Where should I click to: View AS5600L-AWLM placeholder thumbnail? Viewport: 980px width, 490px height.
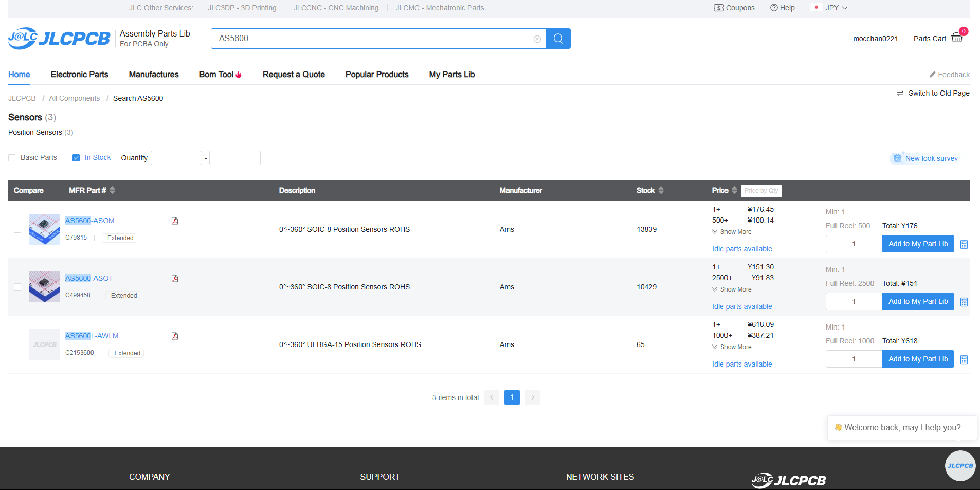coord(45,344)
